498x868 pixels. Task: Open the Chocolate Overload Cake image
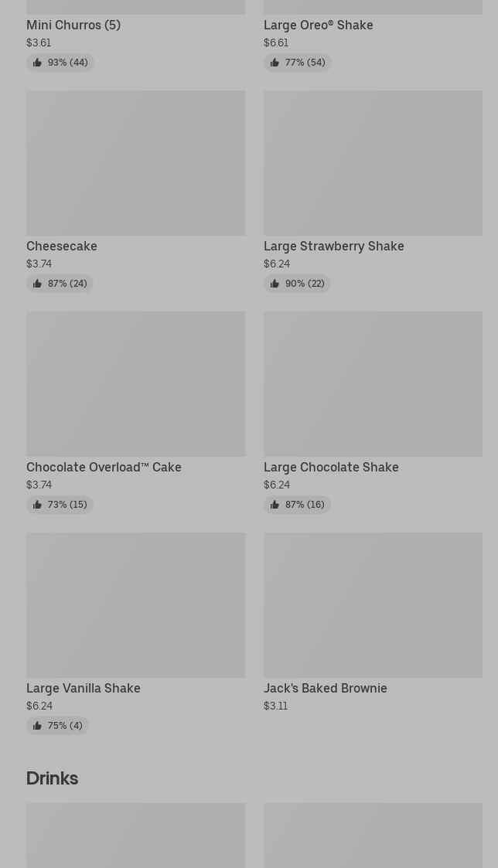[135, 384]
